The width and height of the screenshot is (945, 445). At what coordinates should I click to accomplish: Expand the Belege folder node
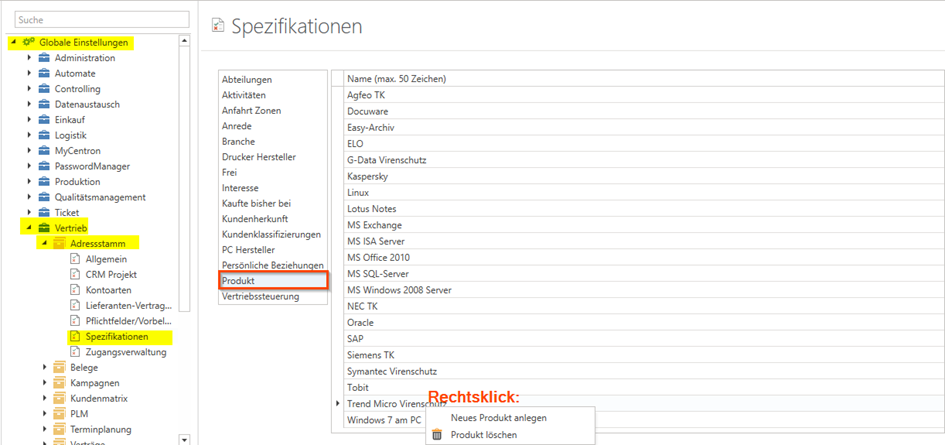45,368
